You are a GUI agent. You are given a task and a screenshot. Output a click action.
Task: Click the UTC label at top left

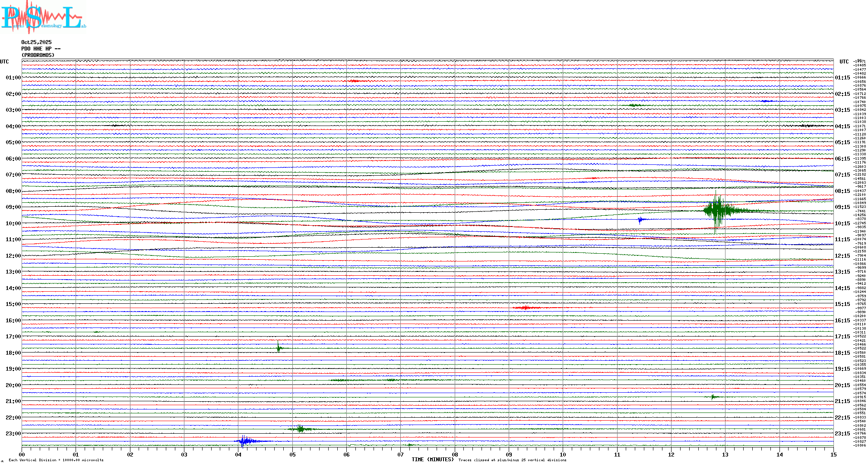[4, 62]
